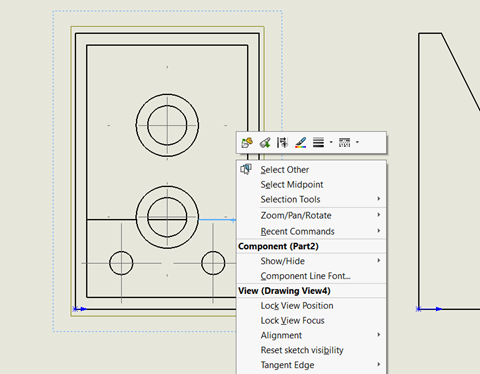Expand the Alignment submenu arrow
480x374 pixels.
[379, 335]
